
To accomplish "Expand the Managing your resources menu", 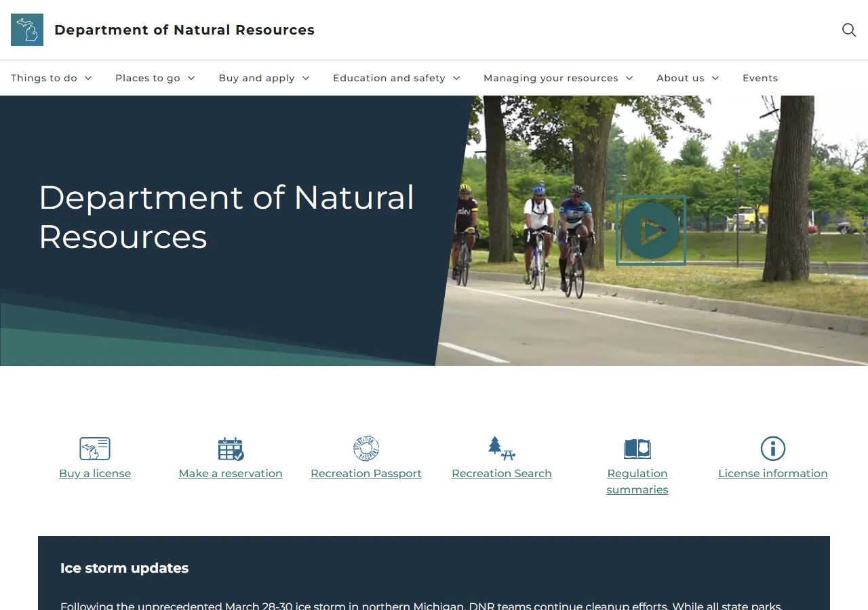I will point(558,78).
